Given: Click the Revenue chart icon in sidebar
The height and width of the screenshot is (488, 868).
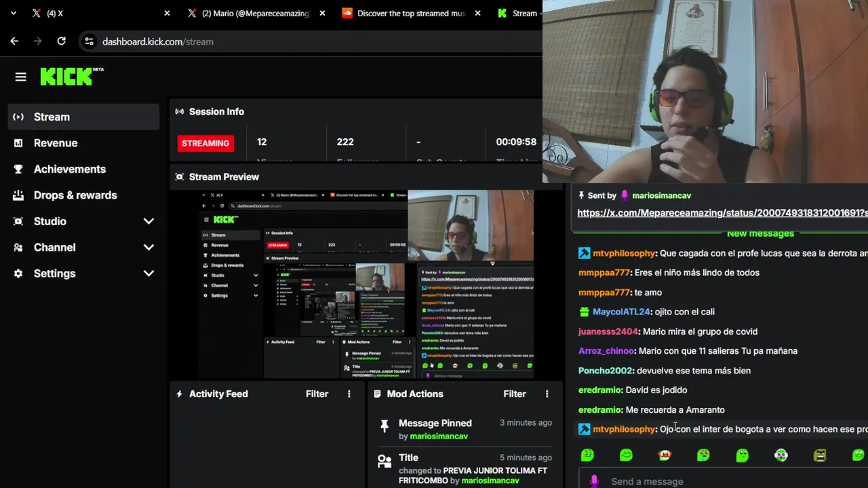Looking at the screenshot, I should click(18, 143).
